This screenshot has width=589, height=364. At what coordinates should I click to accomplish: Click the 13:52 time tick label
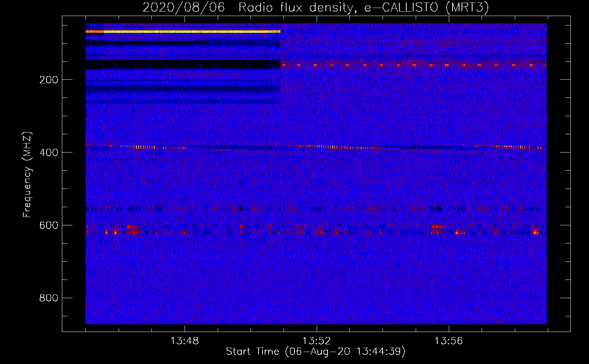(317, 341)
